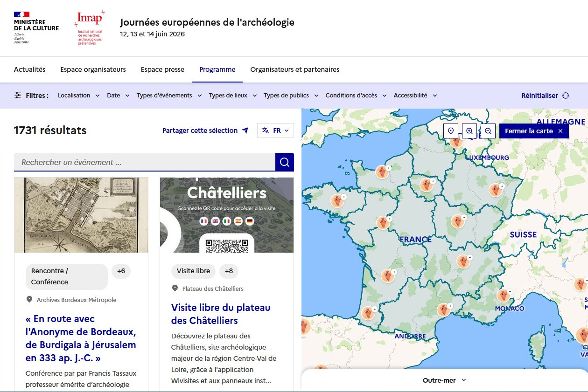
Task: Select the Programme tab
Action: pyautogui.click(x=217, y=69)
